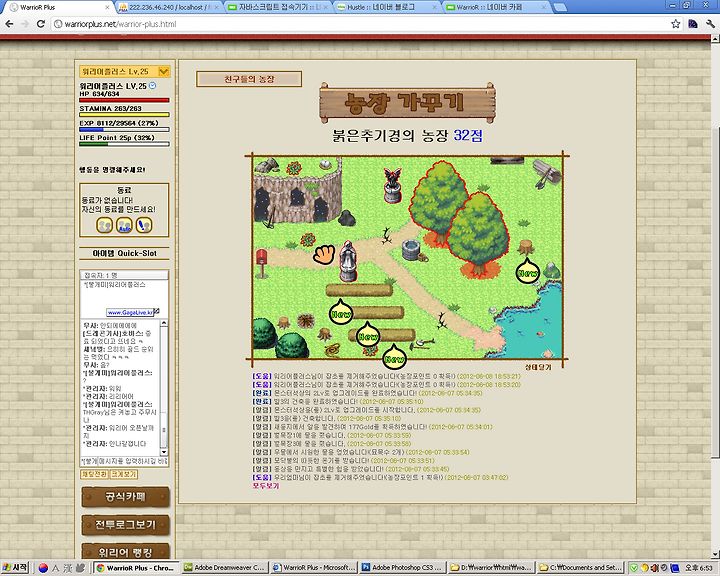Click the nest with eggs atop the wall
The height and width of the screenshot is (576, 720).
[324, 164]
